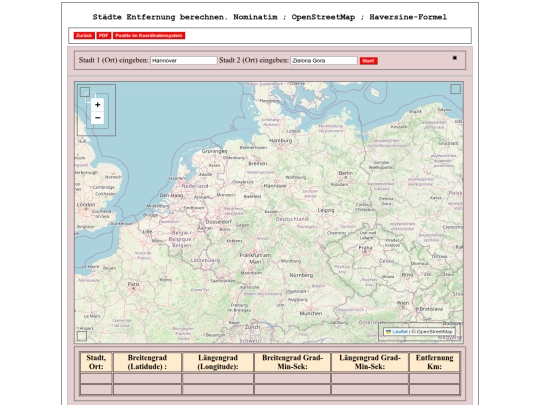Click the red Start! button
This screenshot has width=540, height=405.
(x=368, y=61)
